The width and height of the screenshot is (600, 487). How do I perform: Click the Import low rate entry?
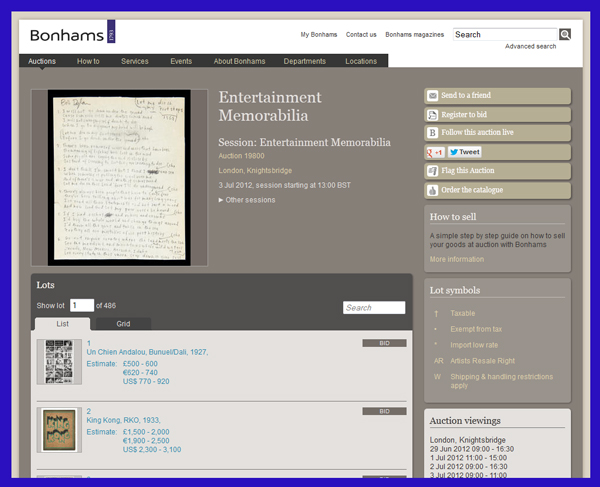(x=474, y=345)
